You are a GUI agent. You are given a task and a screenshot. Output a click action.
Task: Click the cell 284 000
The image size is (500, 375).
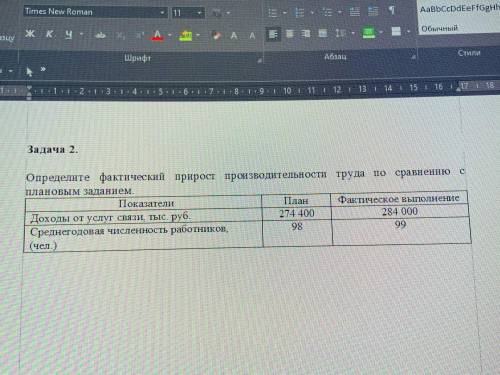click(400, 211)
